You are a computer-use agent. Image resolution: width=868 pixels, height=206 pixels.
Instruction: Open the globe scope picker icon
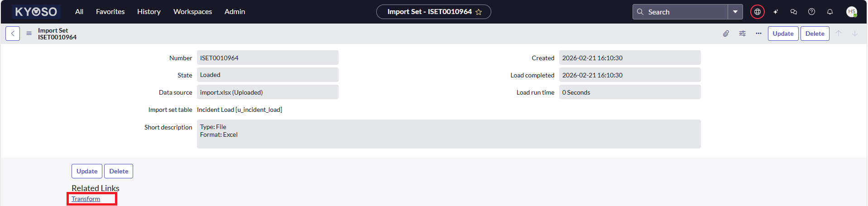[x=757, y=12]
